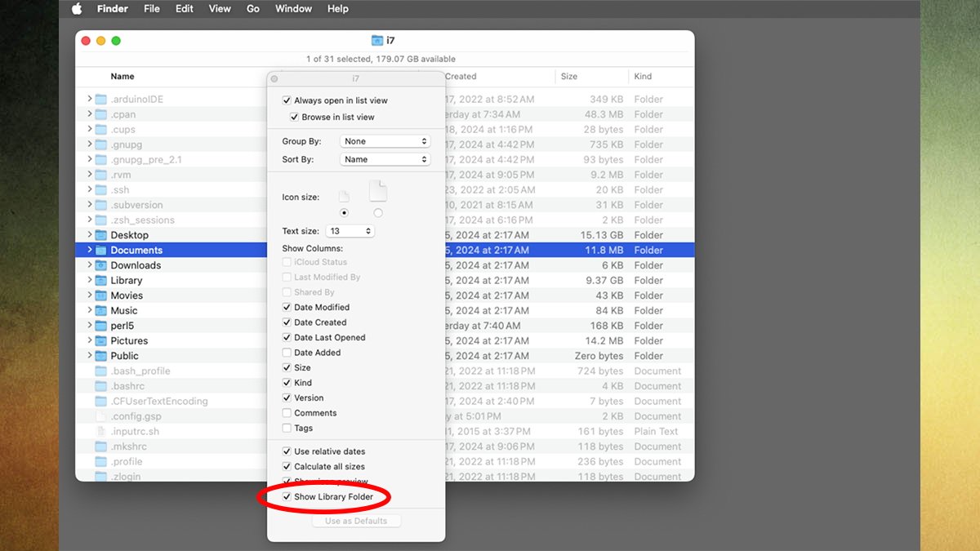This screenshot has height=551, width=980.
Task: Uncheck Date Last Opened column
Action: (287, 338)
